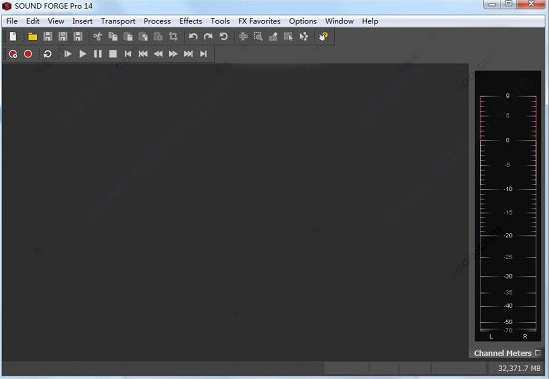This screenshot has height=379, width=549.
Task: Click the Redo arrow icon
Action: pyautogui.click(x=208, y=36)
